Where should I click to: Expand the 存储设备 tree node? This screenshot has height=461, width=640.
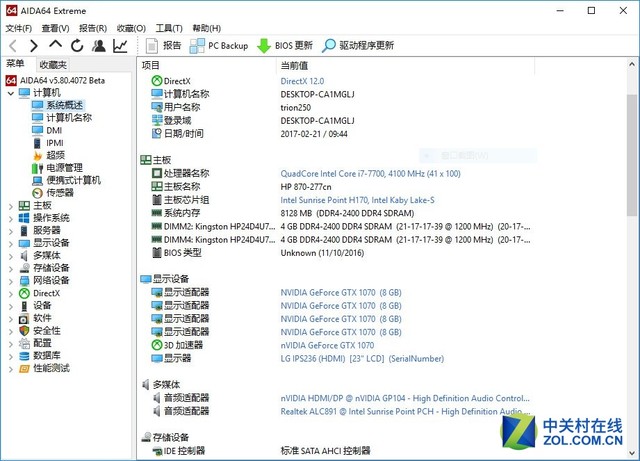pyautogui.click(x=11, y=269)
